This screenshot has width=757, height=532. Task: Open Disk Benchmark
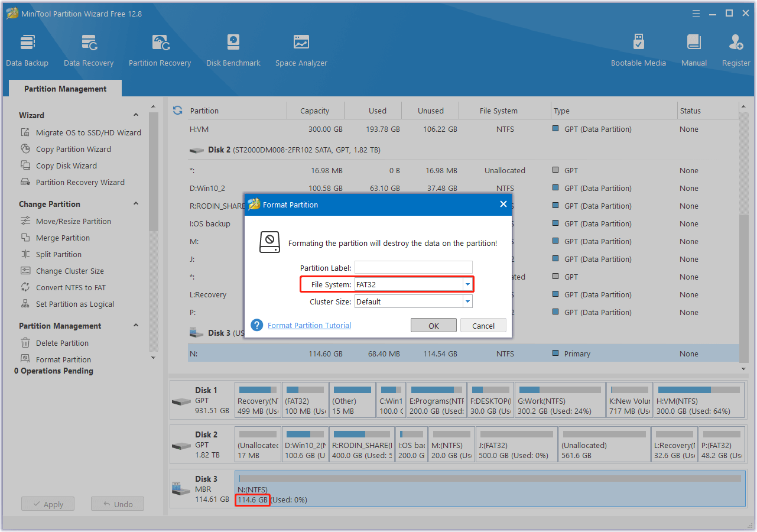point(233,50)
